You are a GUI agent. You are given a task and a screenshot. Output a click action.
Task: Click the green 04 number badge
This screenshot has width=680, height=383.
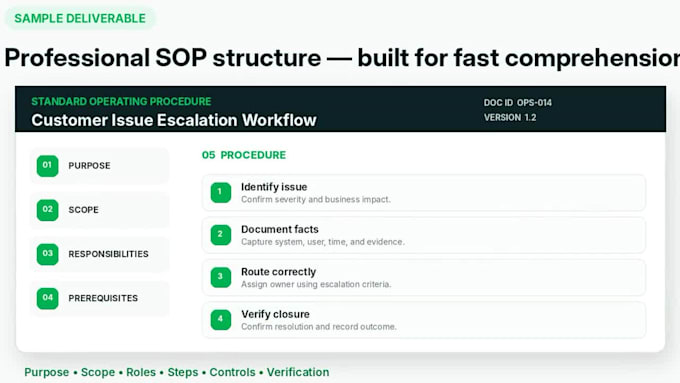(x=47, y=298)
